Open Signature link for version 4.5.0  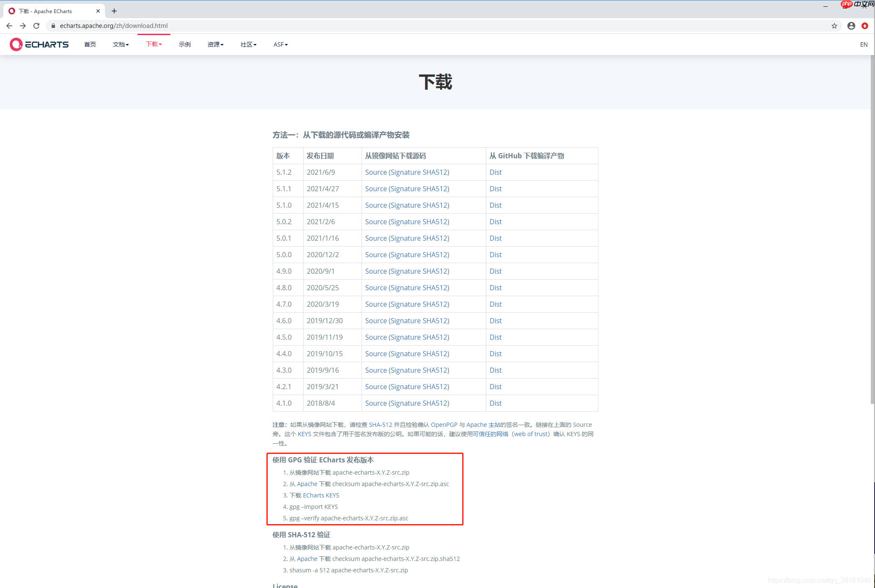point(405,337)
